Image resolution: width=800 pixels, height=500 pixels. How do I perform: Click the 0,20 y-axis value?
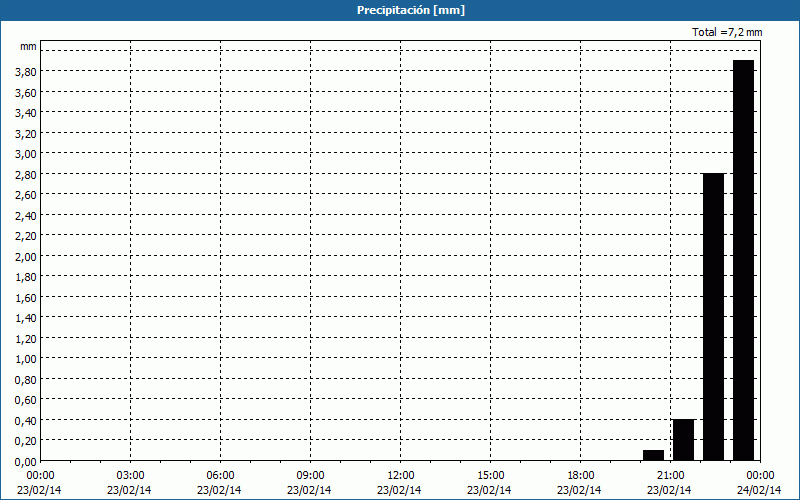pos(26,441)
